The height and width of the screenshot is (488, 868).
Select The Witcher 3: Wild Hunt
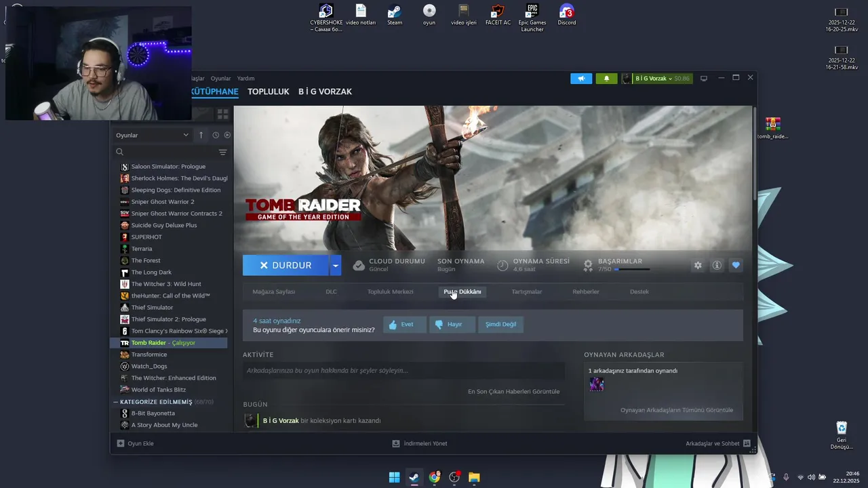(166, 284)
